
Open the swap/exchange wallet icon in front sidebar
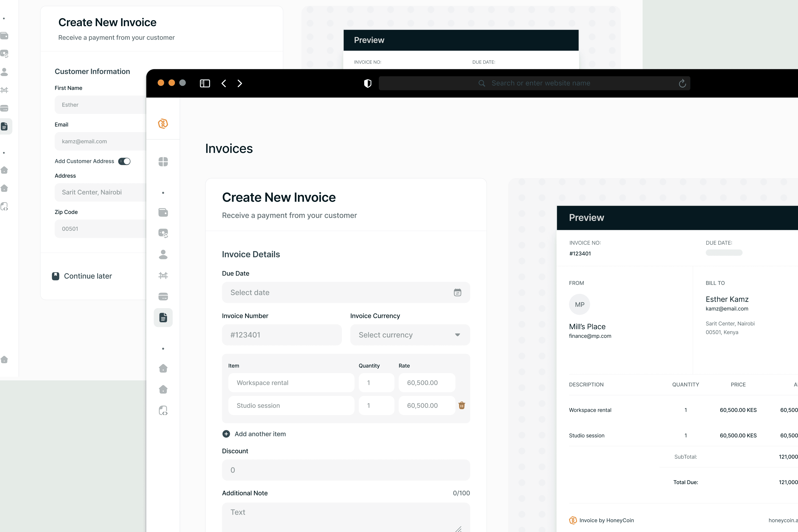pyautogui.click(x=163, y=233)
